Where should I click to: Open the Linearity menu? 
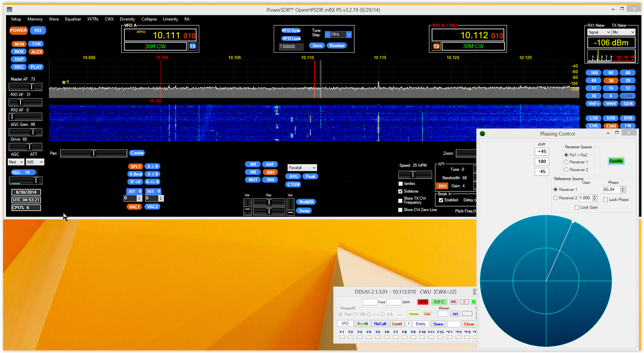coord(170,19)
